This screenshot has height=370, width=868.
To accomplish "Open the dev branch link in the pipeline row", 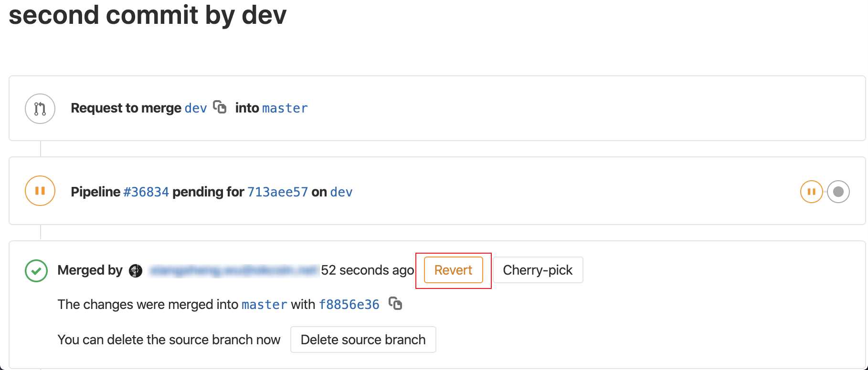I will point(341,192).
